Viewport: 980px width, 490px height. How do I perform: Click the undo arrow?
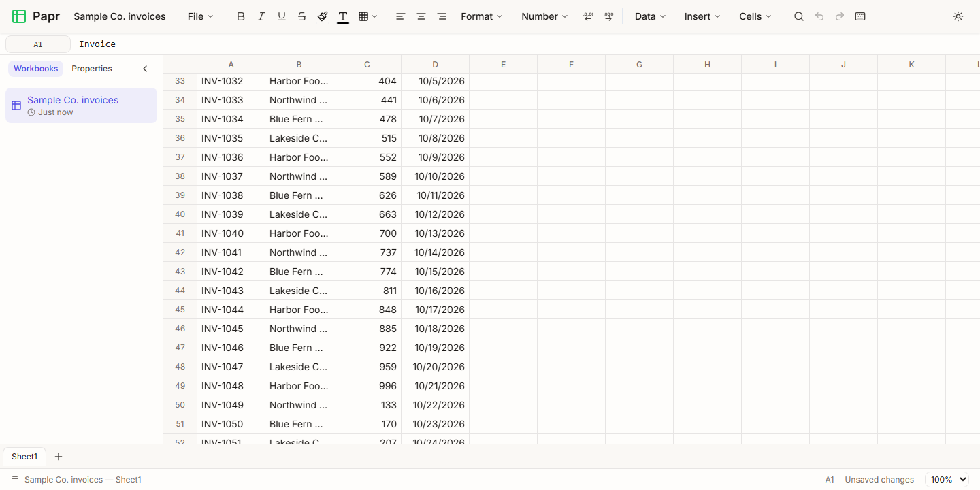[819, 16]
